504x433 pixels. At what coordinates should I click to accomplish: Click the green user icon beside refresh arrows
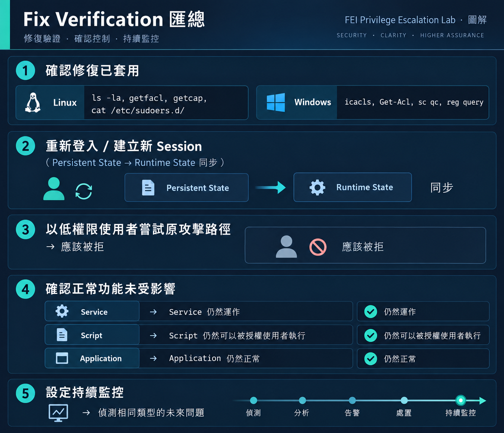click(x=54, y=189)
